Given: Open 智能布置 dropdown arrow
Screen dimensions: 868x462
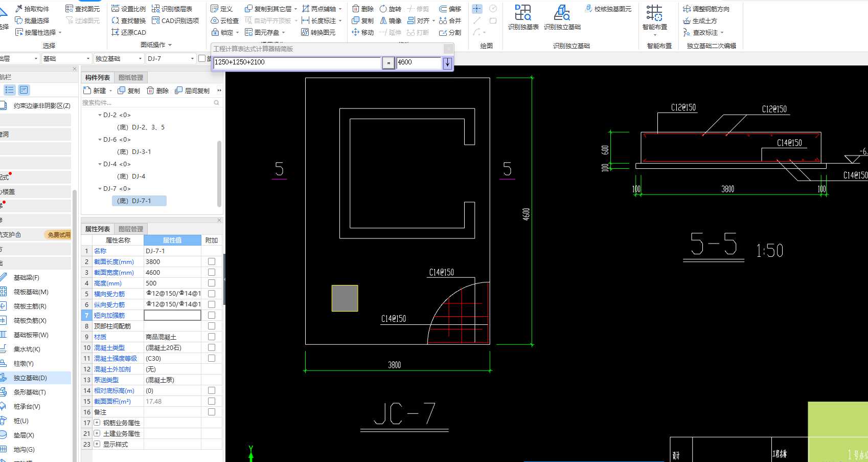Looking at the screenshot, I should pos(655,35).
